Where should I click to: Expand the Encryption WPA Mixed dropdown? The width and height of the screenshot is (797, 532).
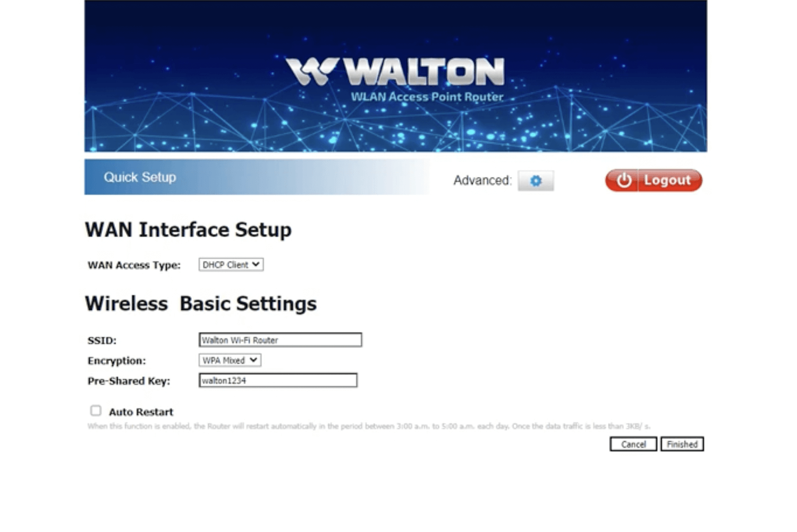coord(230,361)
